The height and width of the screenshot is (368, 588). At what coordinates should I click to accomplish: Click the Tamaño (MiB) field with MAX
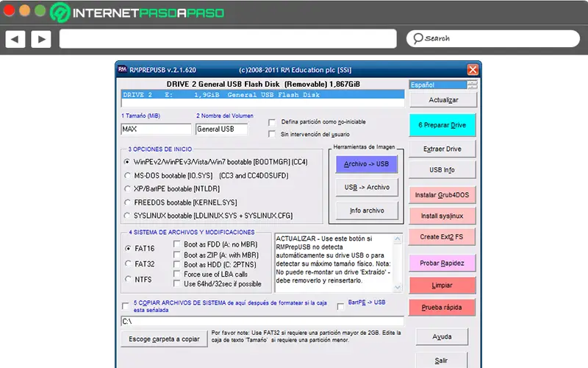[x=156, y=130]
